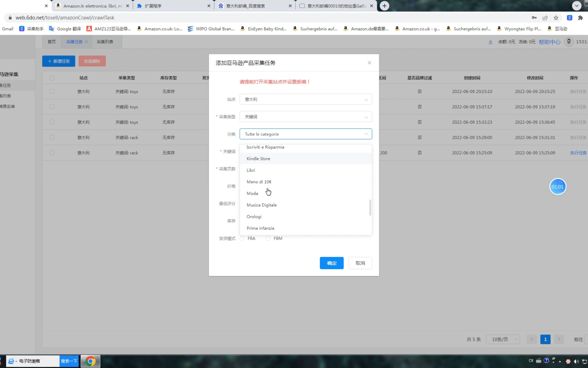Open a new browser tab with plus
Image resolution: width=588 pixels, height=368 pixels.
[384, 6]
